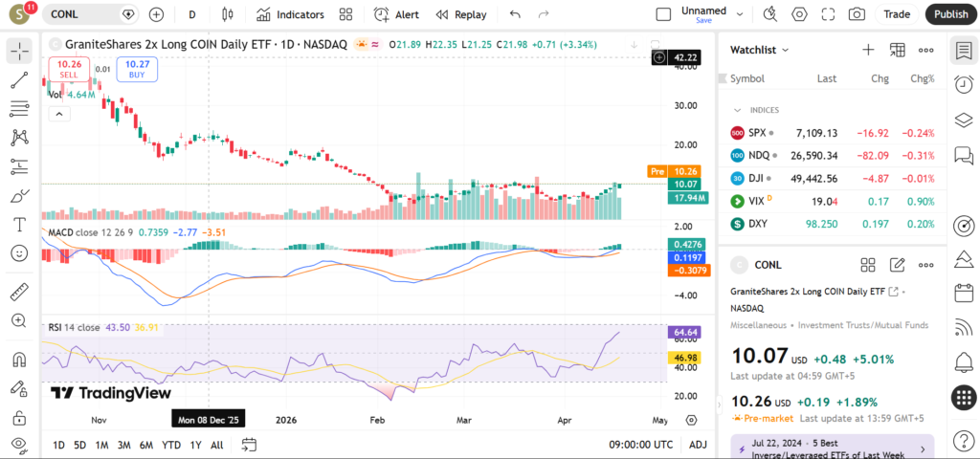Click the undo arrow
Image resolution: width=980 pixels, height=459 pixels.
click(516, 14)
